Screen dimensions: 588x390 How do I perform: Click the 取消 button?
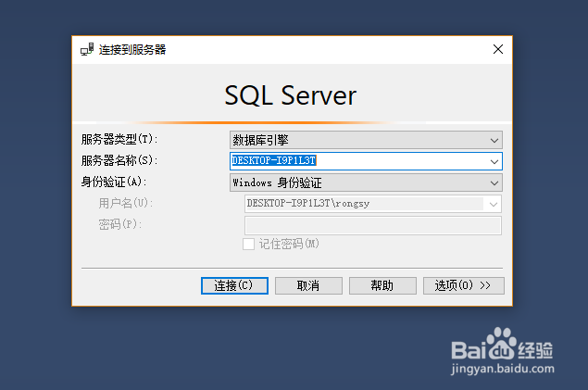(308, 285)
